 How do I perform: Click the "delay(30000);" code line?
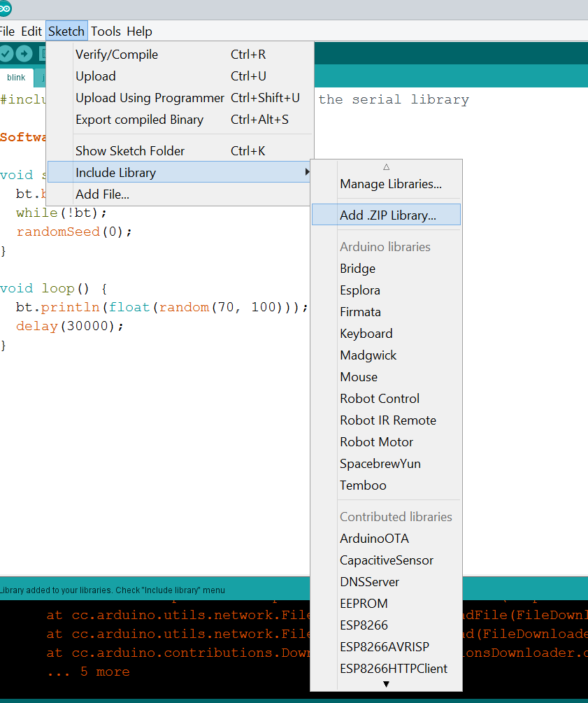pos(69,326)
